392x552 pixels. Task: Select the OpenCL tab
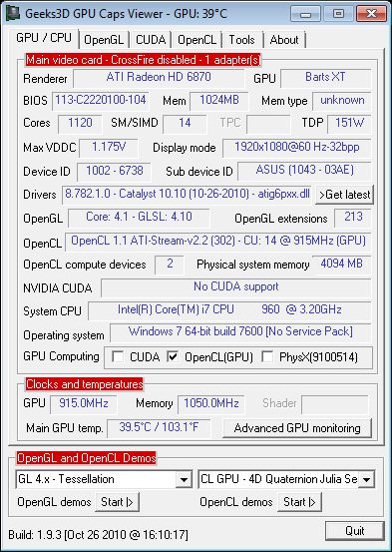[196, 40]
